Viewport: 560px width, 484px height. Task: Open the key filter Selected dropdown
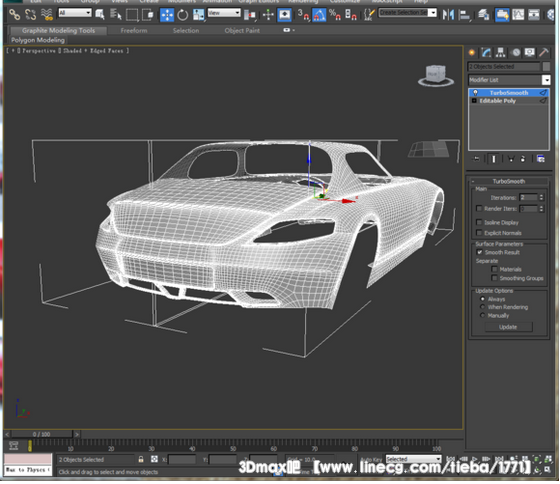[413, 459]
